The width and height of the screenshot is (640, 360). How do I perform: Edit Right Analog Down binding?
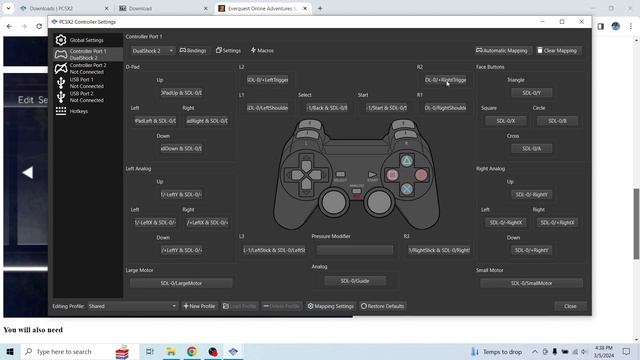tap(531, 250)
